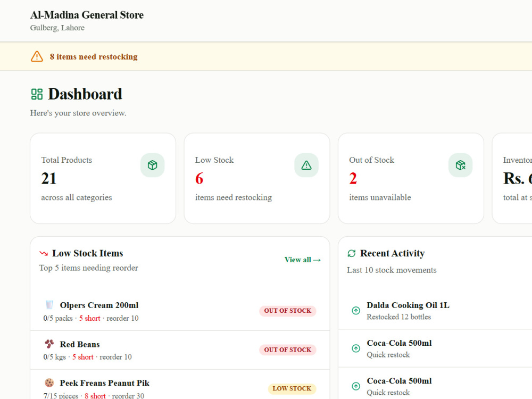532x399 pixels.
Task: Click the red 6 low stock count
Action: [199, 179]
